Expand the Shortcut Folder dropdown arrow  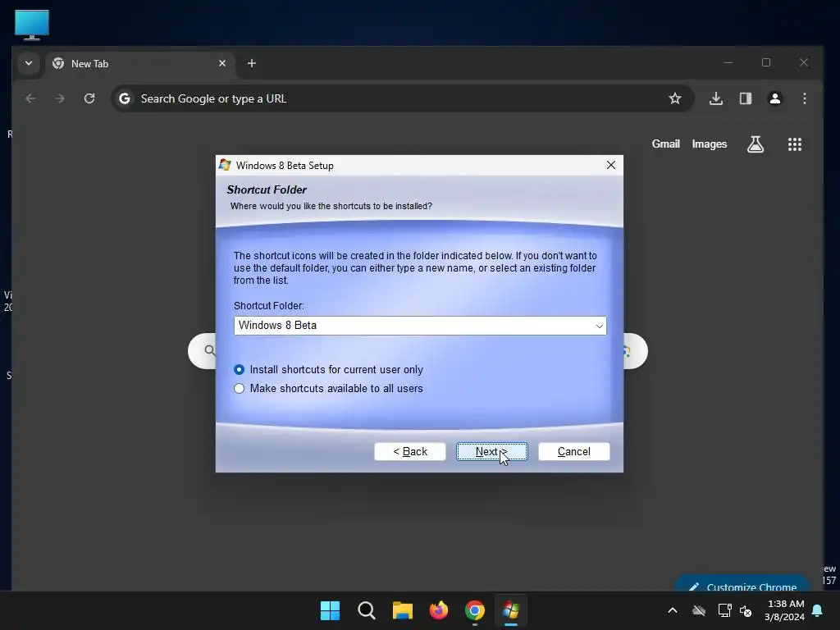click(x=599, y=326)
